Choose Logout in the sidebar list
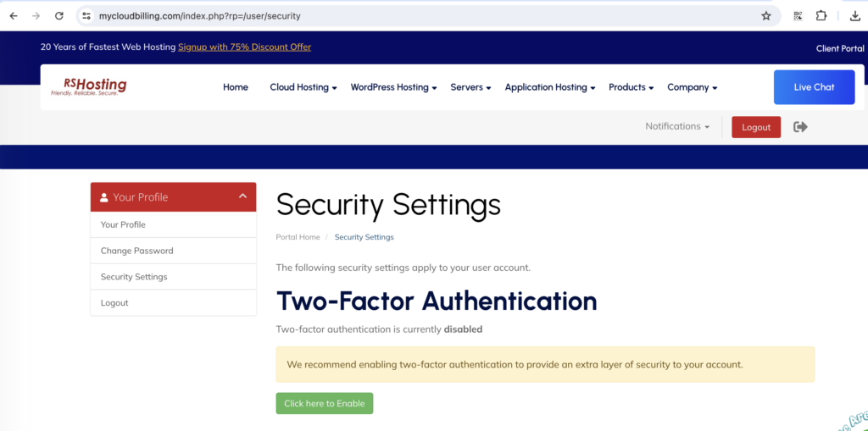 173,302
